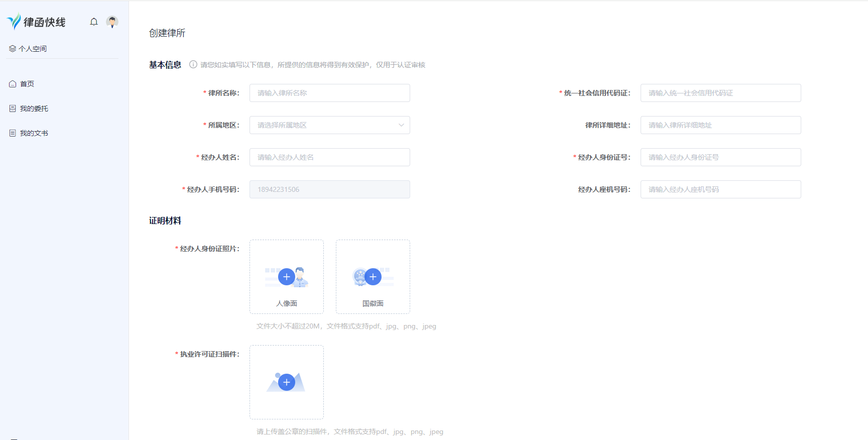
Task: Click the info icon next to 基本信息
Action: [x=193, y=64]
